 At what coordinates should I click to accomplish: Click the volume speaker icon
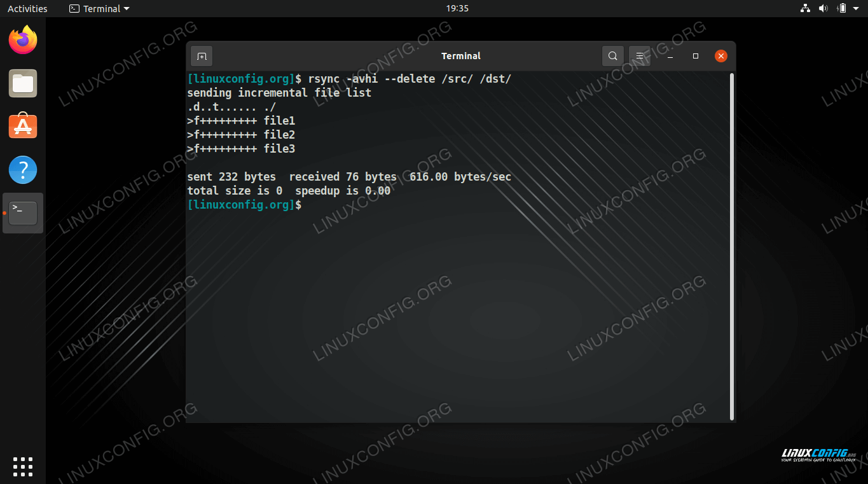pos(823,8)
